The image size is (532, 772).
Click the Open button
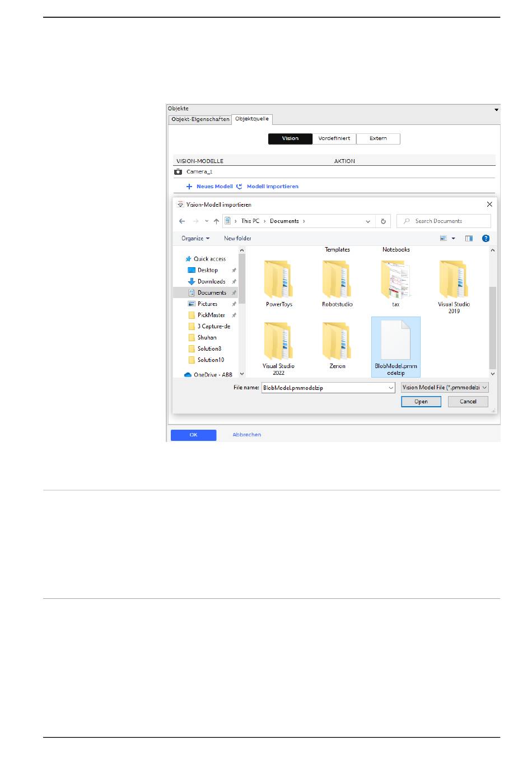coord(421,402)
